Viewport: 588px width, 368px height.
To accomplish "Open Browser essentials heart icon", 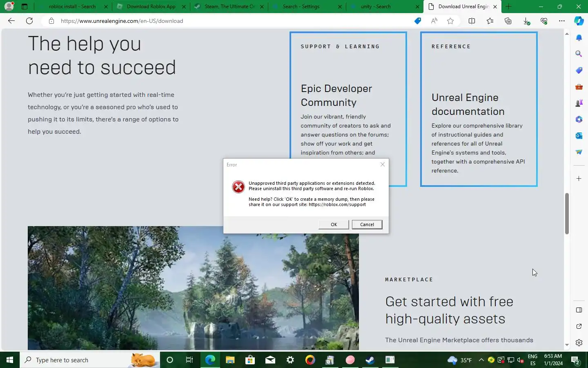I will (544, 21).
